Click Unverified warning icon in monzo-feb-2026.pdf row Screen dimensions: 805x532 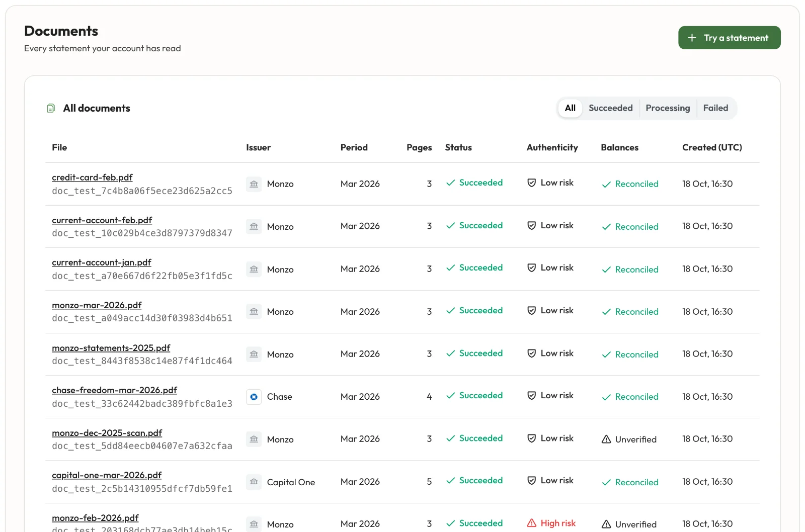tap(606, 524)
